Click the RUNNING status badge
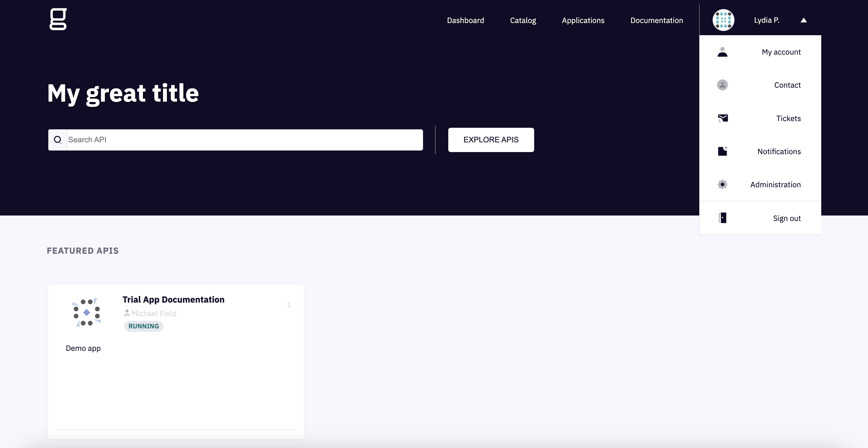Image resolution: width=868 pixels, height=448 pixels. (x=144, y=326)
